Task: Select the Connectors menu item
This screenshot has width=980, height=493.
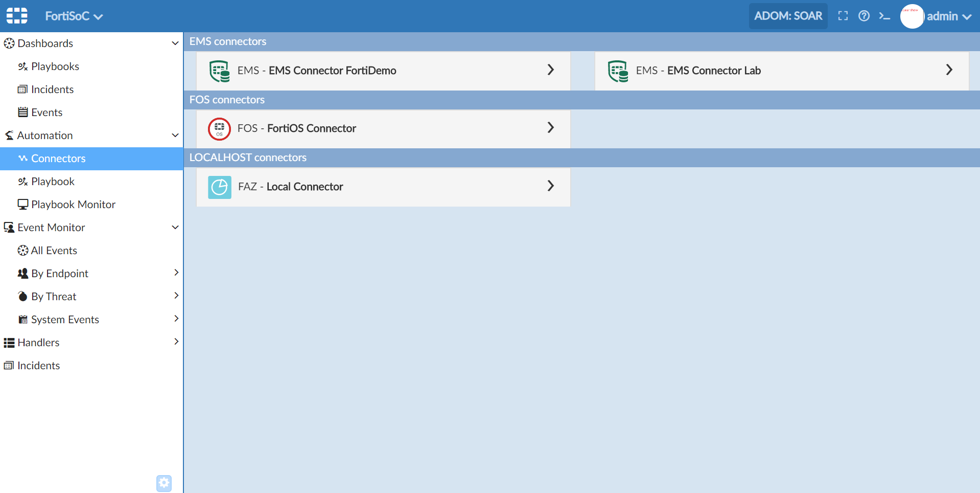Action: pos(91,159)
